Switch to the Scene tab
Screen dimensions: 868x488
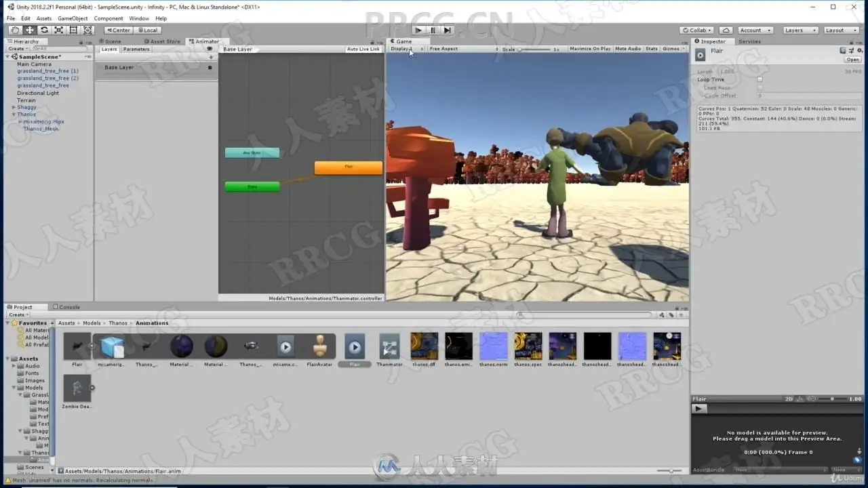tap(111, 41)
